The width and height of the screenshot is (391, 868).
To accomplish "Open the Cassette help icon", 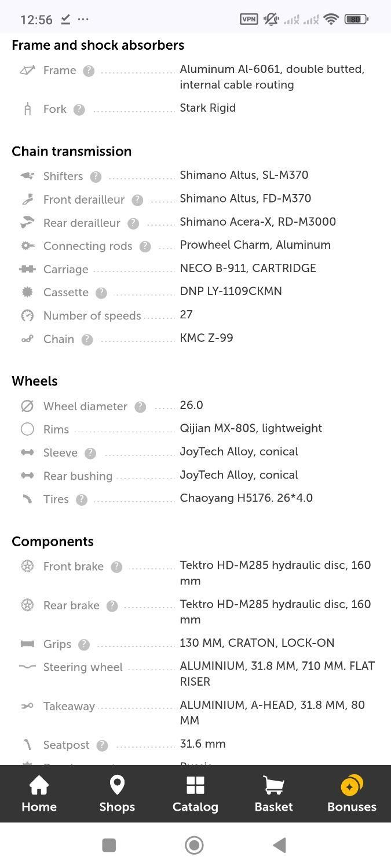I will [101, 293].
